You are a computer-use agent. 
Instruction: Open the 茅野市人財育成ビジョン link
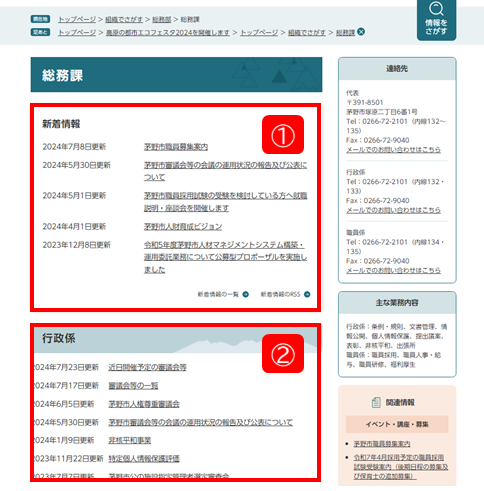(x=183, y=227)
